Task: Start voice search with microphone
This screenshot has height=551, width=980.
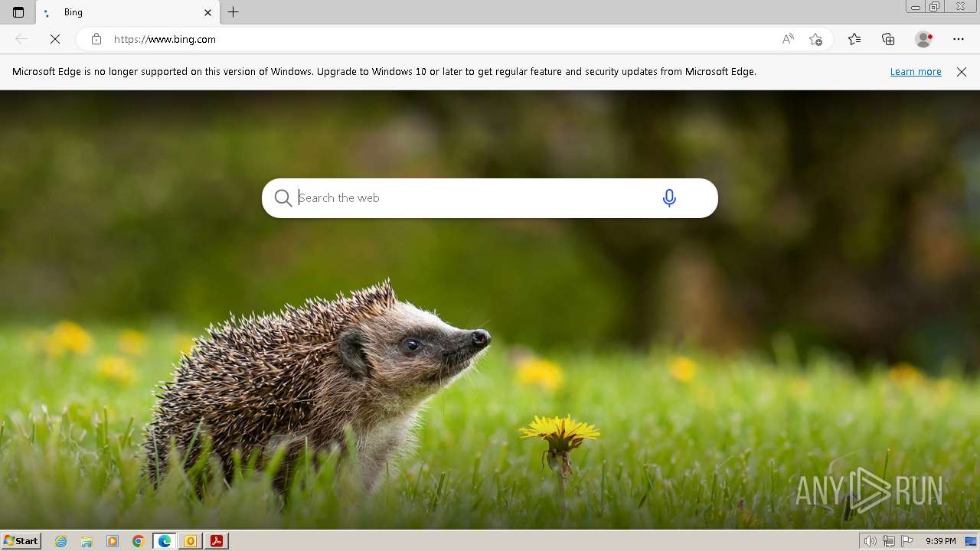Action: 669,198
